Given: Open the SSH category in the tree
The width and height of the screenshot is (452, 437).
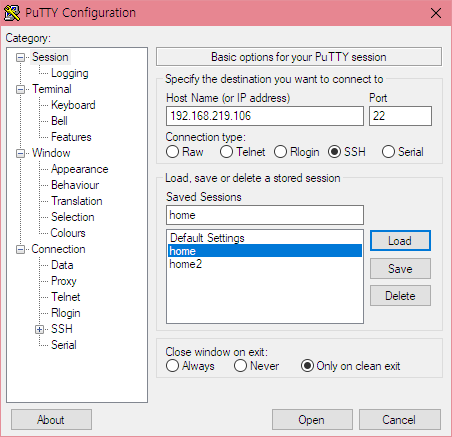Looking at the screenshot, I should [x=62, y=329].
